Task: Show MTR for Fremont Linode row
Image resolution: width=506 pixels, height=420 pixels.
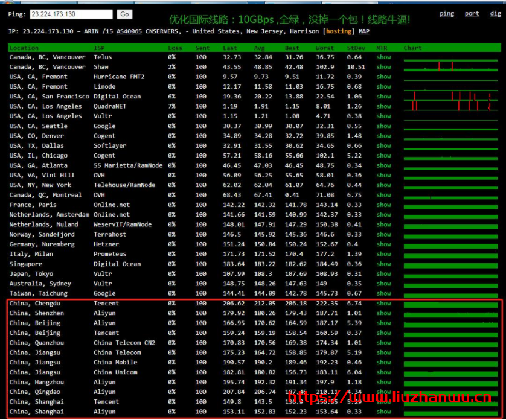Action: click(x=383, y=87)
